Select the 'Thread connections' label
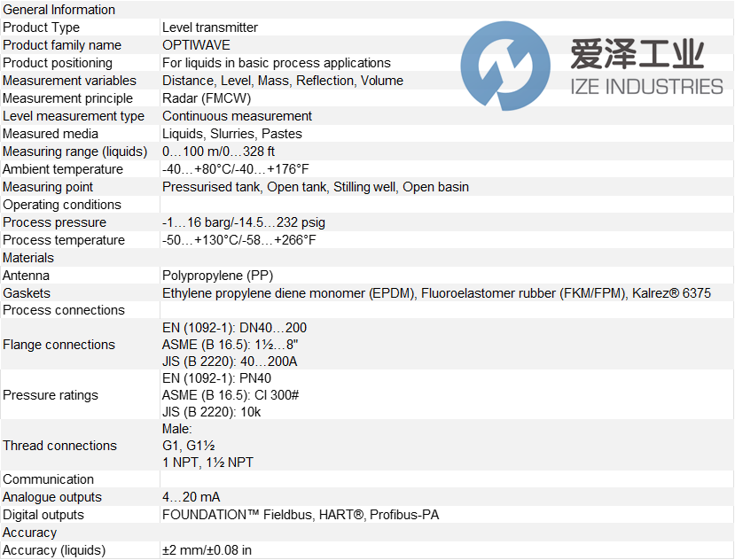This screenshot has height=560, width=735. (x=59, y=446)
